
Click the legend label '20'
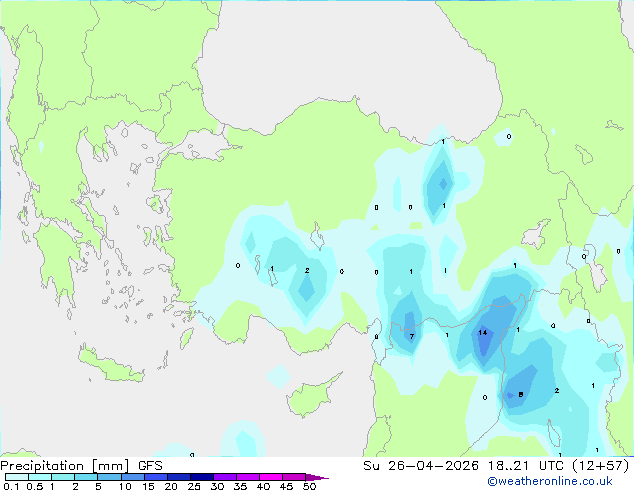click(171, 486)
